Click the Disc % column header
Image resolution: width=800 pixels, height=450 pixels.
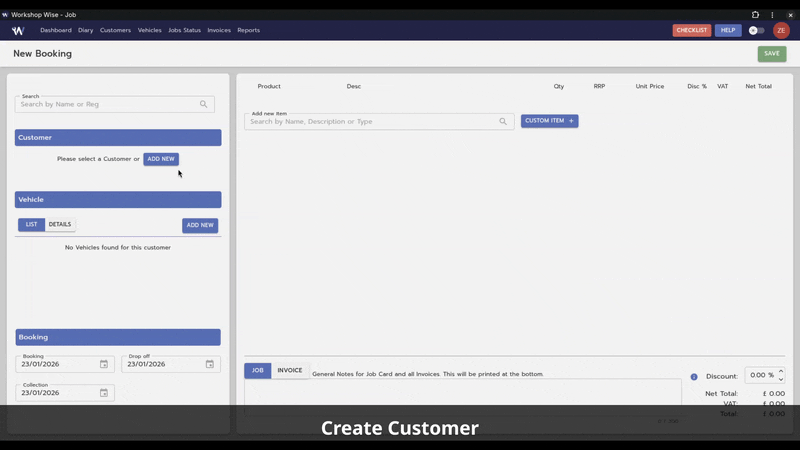click(697, 86)
